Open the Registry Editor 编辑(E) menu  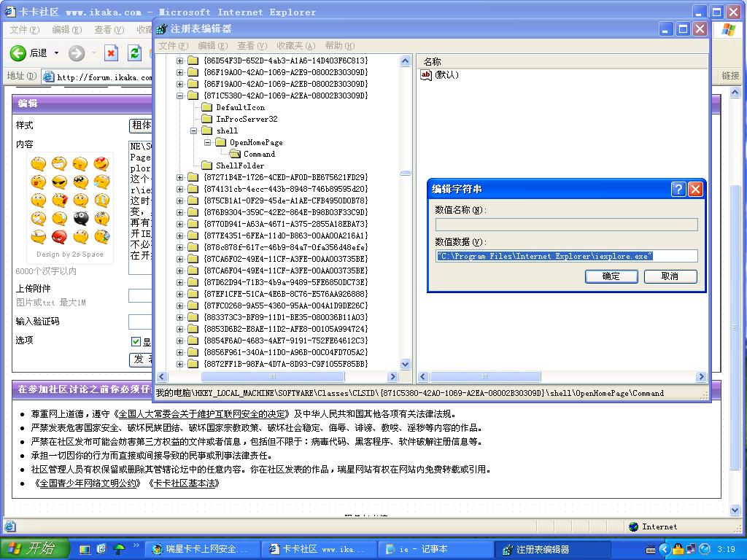coord(213,46)
